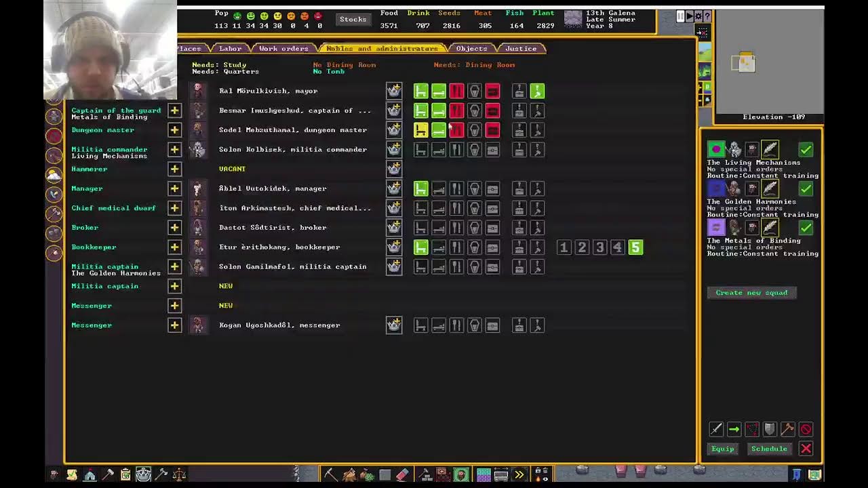
Task: Select the Nobles and administrators tab
Action: coord(382,48)
